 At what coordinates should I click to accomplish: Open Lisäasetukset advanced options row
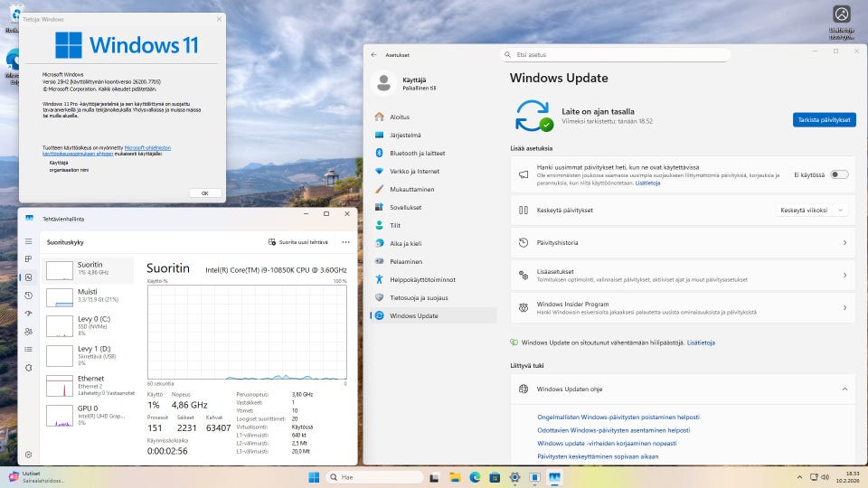click(x=683, y=275)
